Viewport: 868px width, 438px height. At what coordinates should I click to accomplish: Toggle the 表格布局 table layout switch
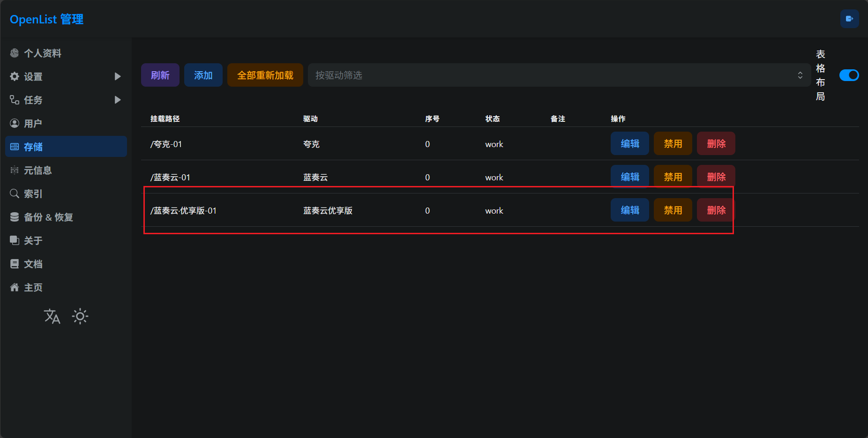tap(849, 75)
